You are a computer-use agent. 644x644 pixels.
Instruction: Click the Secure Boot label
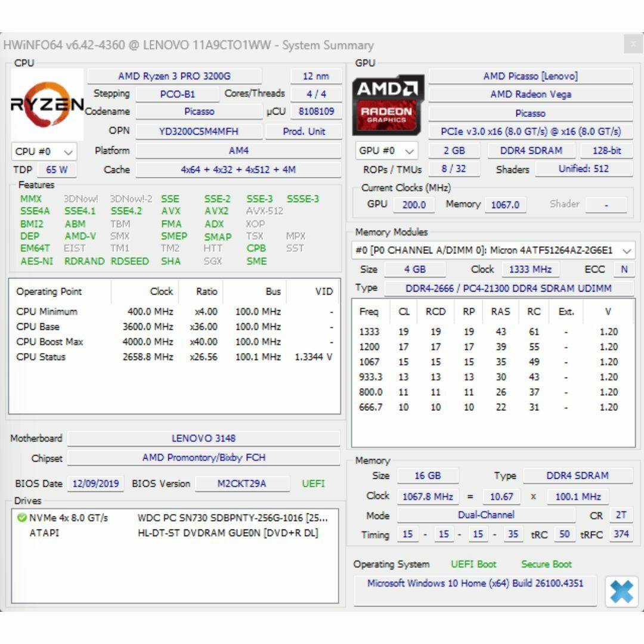tap(546, 564)
